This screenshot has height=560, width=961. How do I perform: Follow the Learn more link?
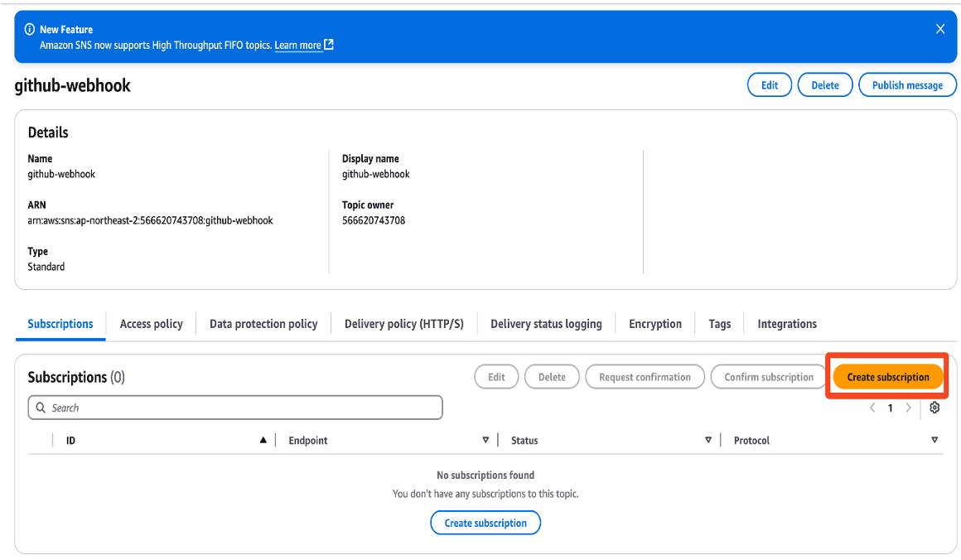[x=298, y=46]
